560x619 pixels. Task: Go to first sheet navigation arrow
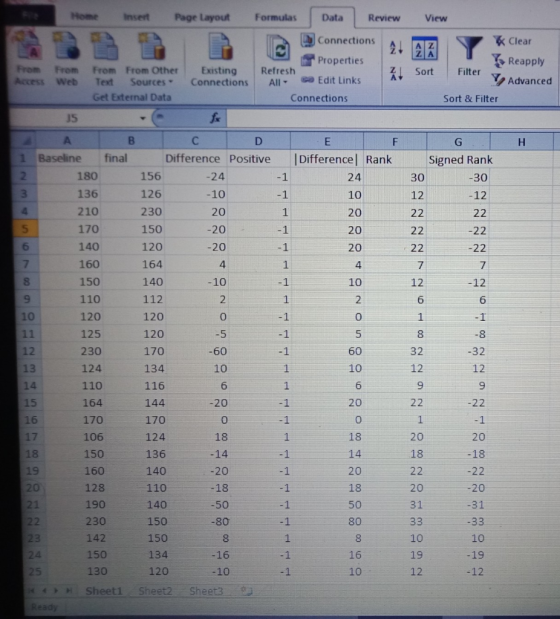pyautogui.click(x=32, y=591)
